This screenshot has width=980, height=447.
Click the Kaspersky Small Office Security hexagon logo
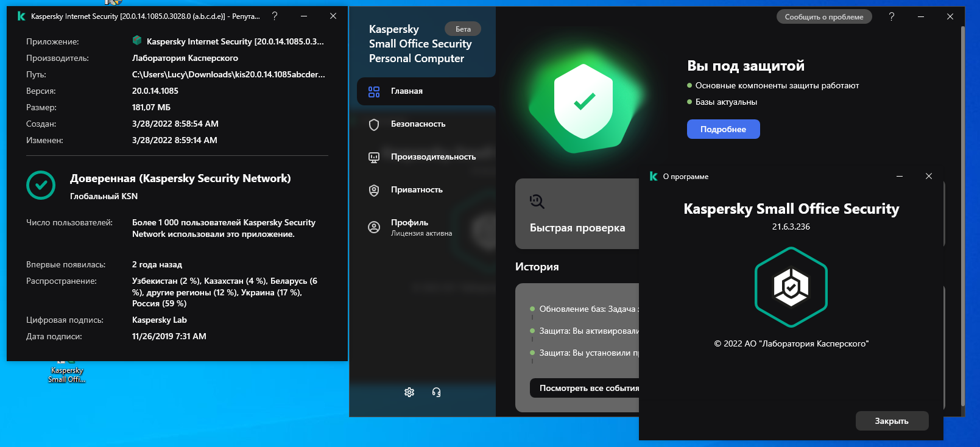click(791, 287)
